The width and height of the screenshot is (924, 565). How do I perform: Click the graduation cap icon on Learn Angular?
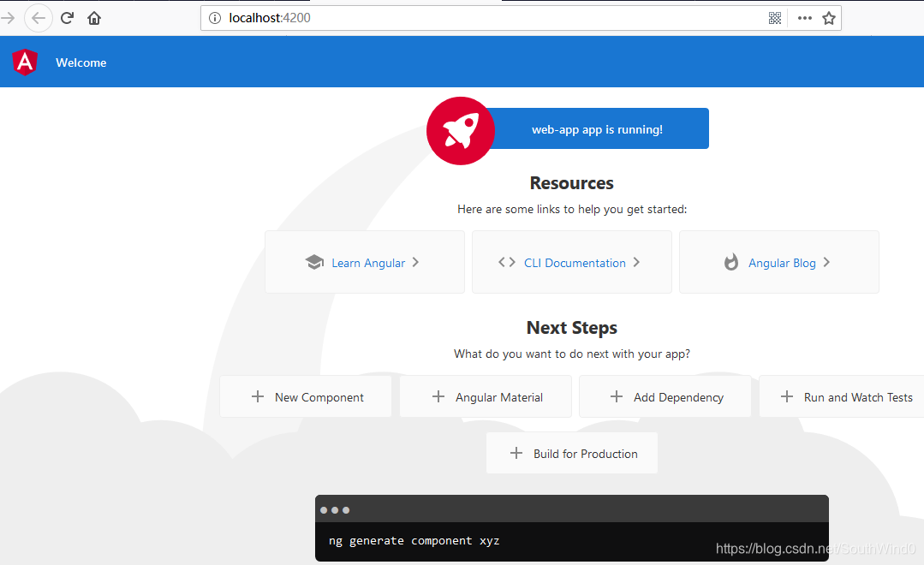314,262
